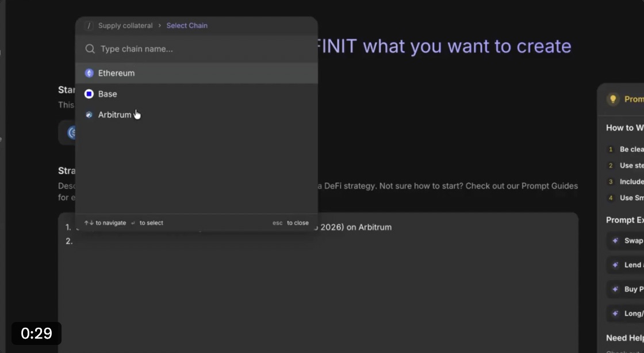
Task: Click the Arbitrum logo icon
Action: [89, 115]
